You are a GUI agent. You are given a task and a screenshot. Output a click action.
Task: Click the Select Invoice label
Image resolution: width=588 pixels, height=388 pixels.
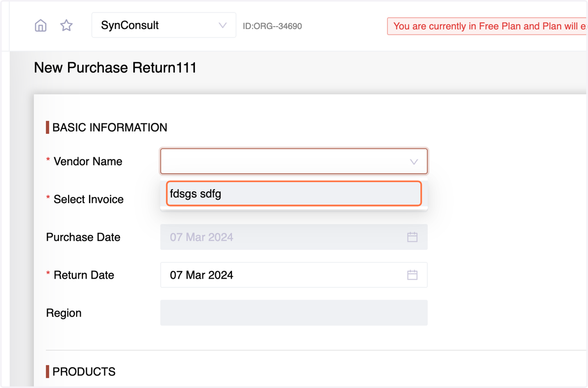point(89,199)
